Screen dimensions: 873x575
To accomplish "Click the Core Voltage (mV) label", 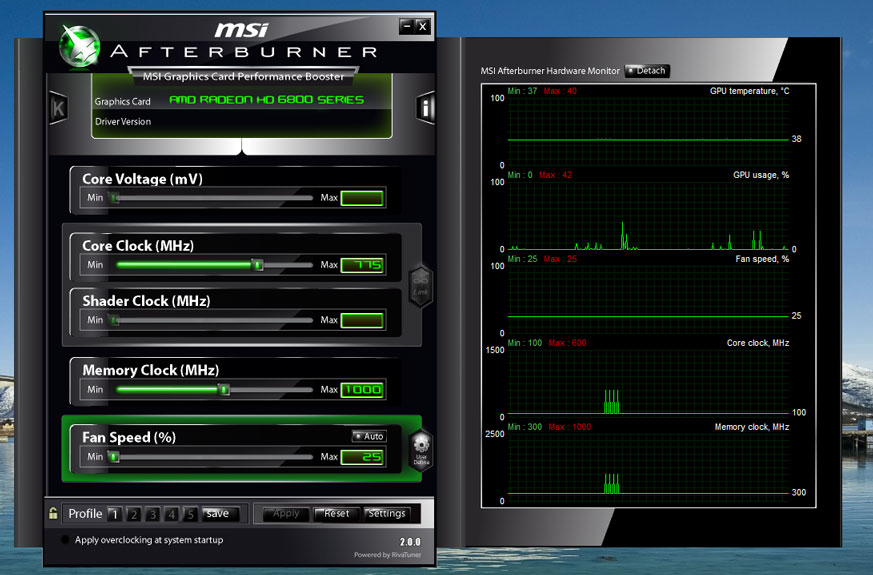I will point(143,179).
